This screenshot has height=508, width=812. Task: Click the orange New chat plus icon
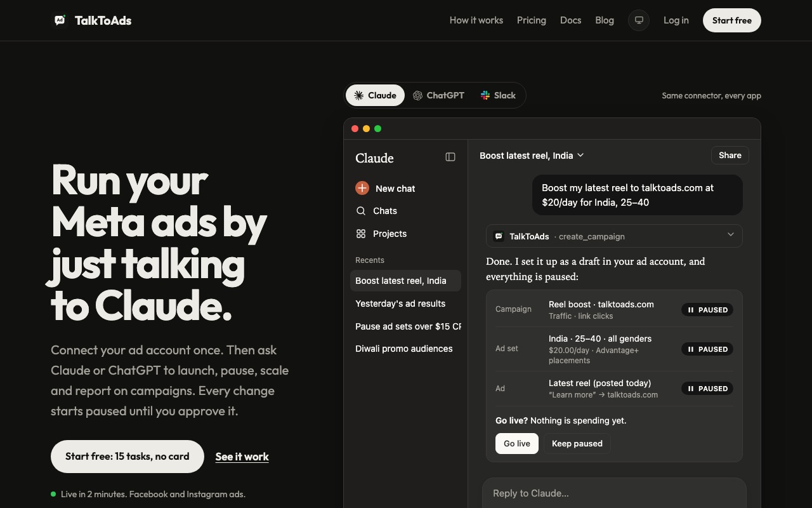362,188
